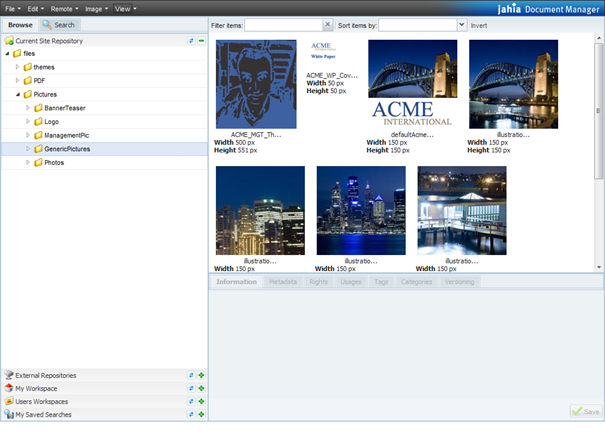This screenshot has width=605, height=433.
Task: Click the Pictures folder icon
Action: [27, 94]
